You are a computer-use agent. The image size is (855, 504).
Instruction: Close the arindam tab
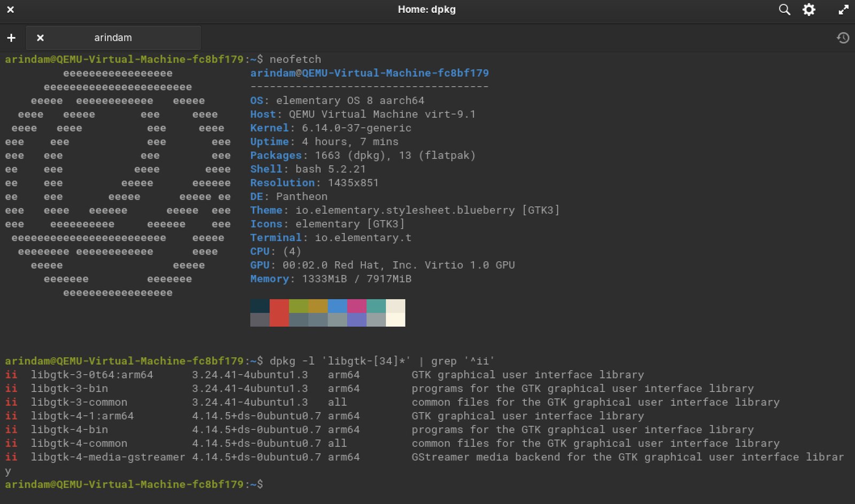(40, 38)
